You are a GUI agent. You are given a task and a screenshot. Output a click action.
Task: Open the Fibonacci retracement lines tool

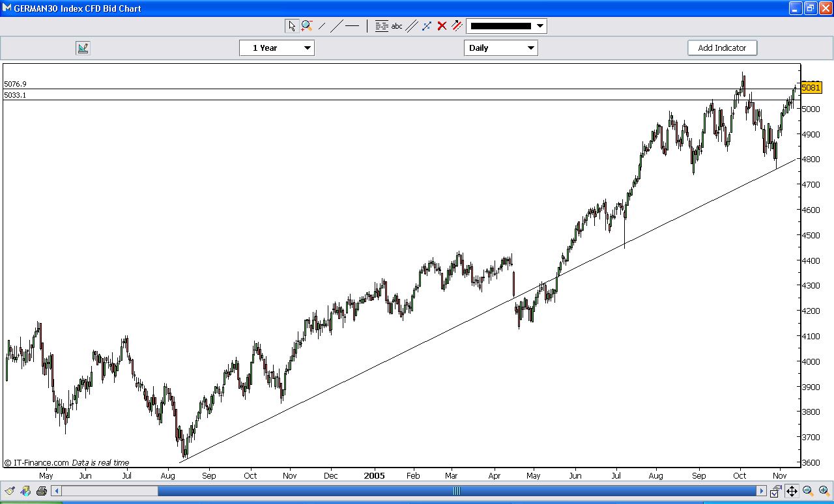(x=382, y=26)
